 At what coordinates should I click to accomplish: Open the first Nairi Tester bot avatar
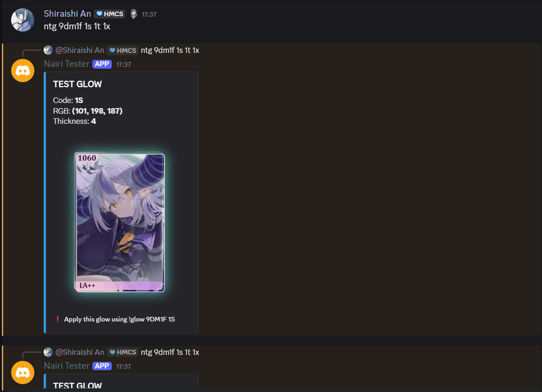(x=22, y=71)
